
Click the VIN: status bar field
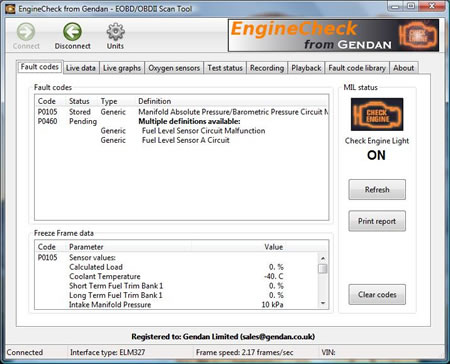pos(328,352)
